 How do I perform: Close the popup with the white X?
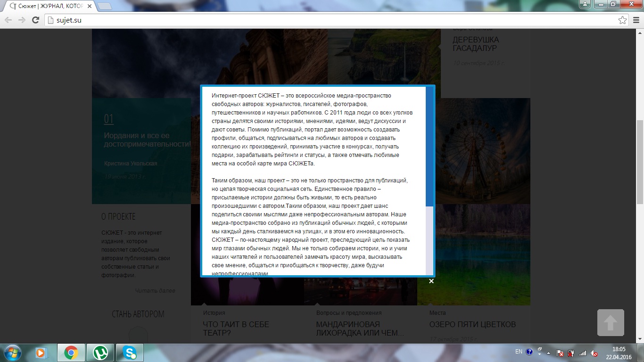coord(431,281)
